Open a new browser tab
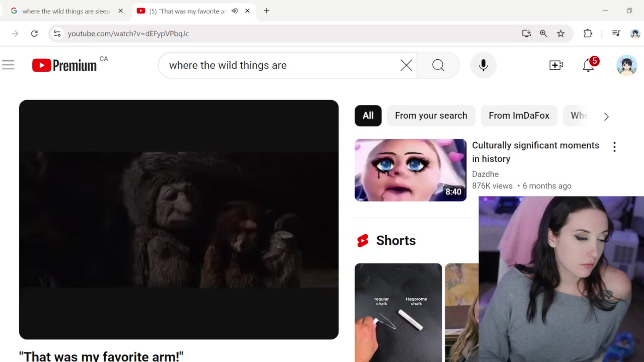Viewport: 644px width, 362px height. pyautogui.click(x=267, y=11)
